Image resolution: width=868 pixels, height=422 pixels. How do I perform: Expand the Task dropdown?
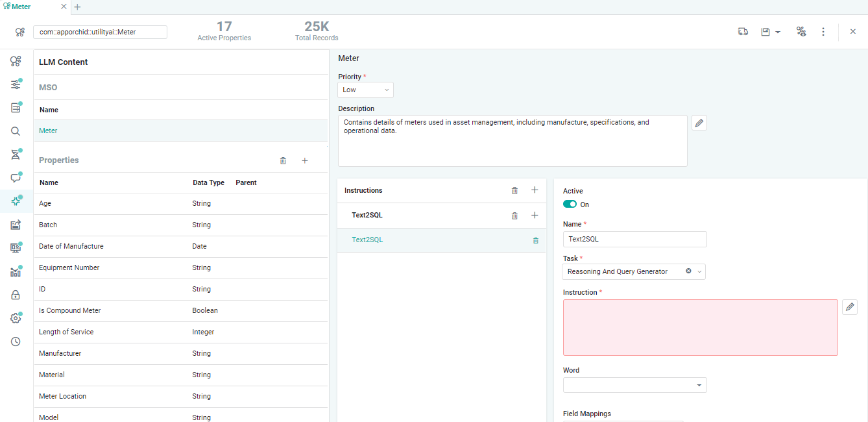click(x=700, y=272)
